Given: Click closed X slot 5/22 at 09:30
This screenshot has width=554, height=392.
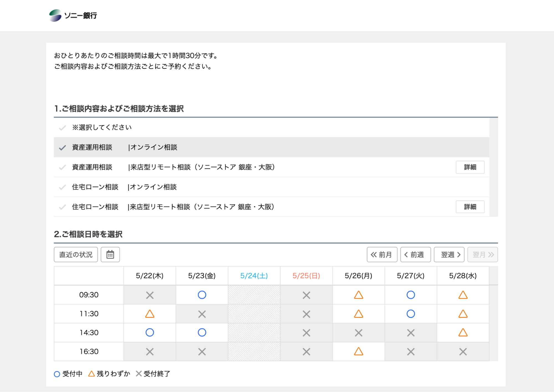Looking at the screenshot, I should point(150,295).
